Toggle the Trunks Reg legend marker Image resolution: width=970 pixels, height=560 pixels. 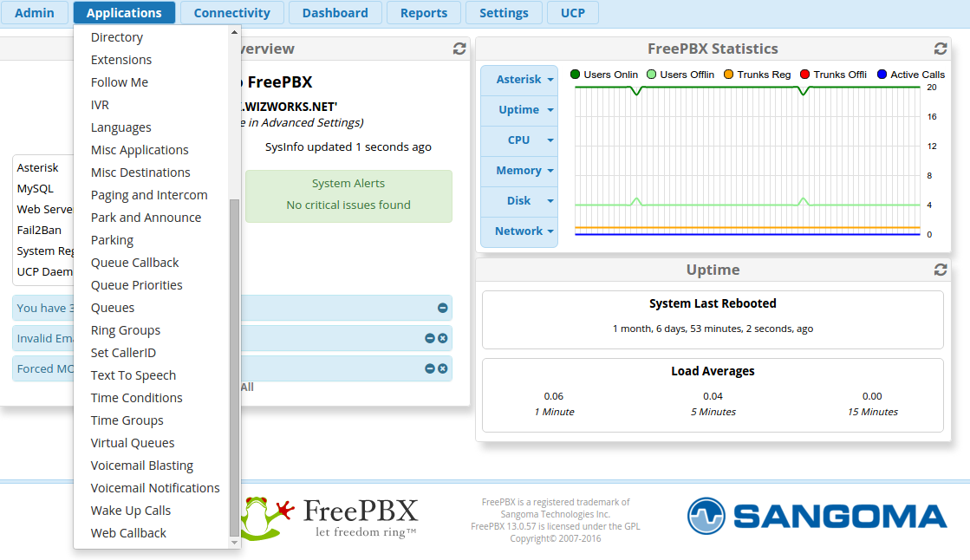[x=729, y=75]
